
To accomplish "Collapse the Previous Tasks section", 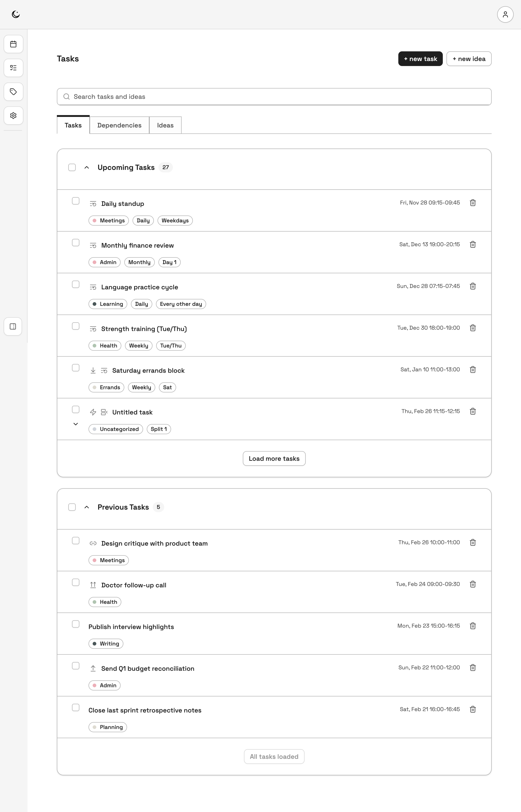I will tap(87, 507).
